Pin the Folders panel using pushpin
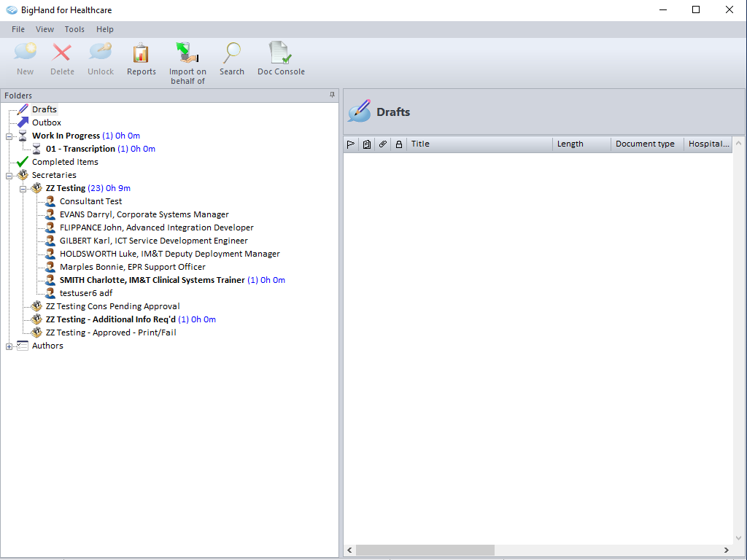 [332, 96]
